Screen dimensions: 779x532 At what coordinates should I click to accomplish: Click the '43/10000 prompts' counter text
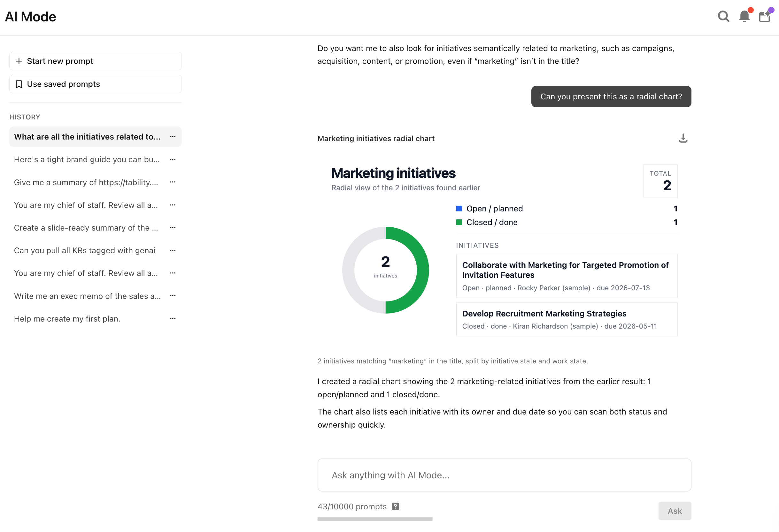[352, 506]
